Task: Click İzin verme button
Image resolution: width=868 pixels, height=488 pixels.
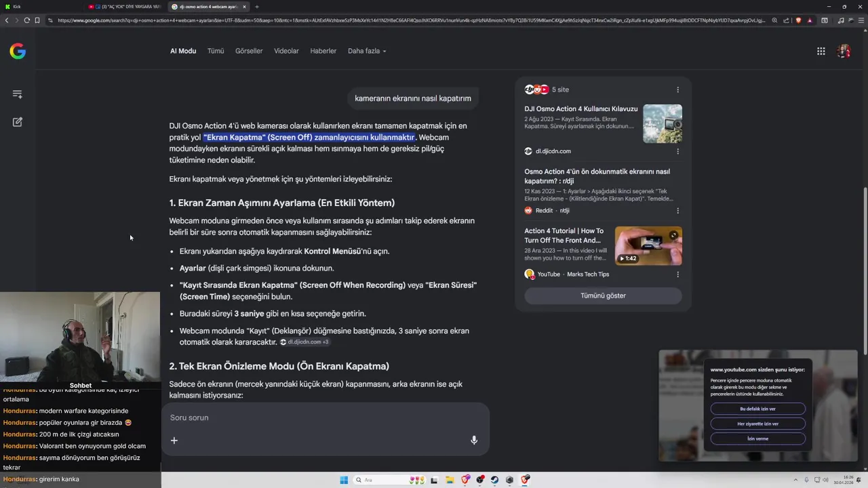Action: [x=757, y=439]
